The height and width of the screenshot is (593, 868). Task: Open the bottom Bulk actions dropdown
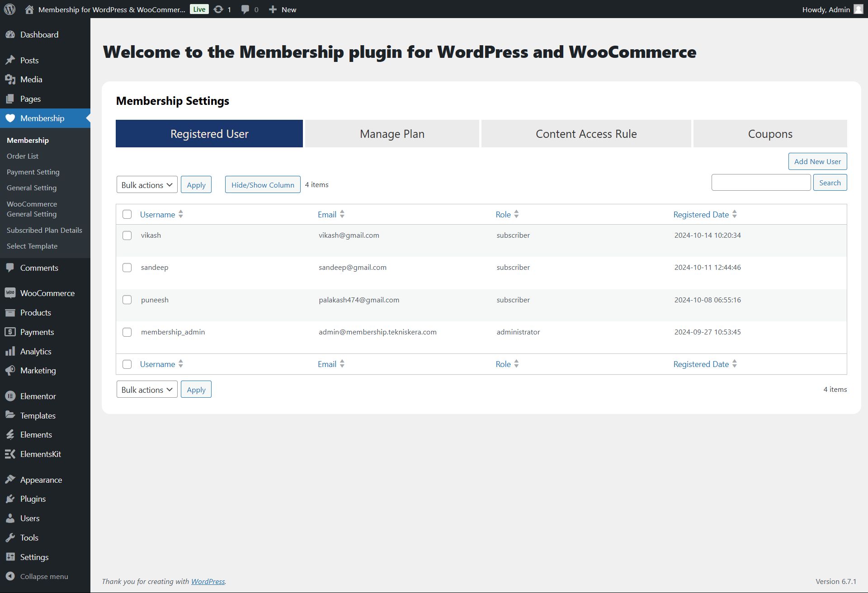tap(147, 390)
